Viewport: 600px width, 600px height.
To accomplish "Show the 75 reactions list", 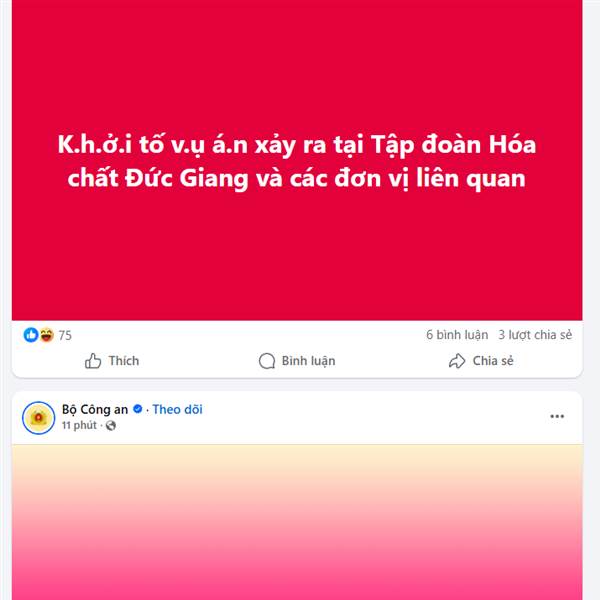I will pyautogui.click(x=65, y=336).
